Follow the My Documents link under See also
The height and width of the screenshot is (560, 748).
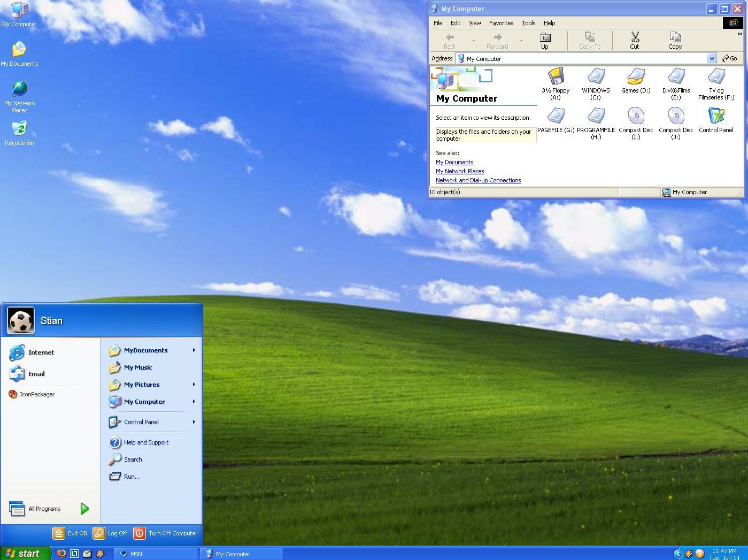click(x=454, y=162)
